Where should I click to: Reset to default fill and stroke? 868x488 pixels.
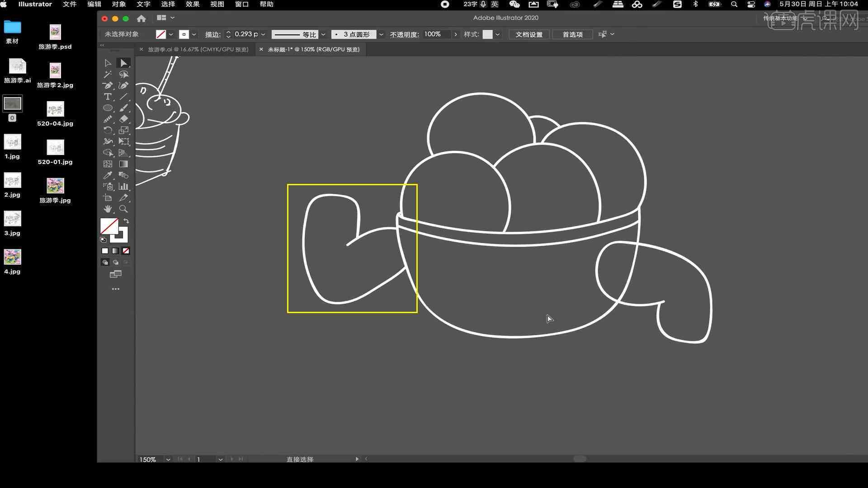click(x=103, y=240)
